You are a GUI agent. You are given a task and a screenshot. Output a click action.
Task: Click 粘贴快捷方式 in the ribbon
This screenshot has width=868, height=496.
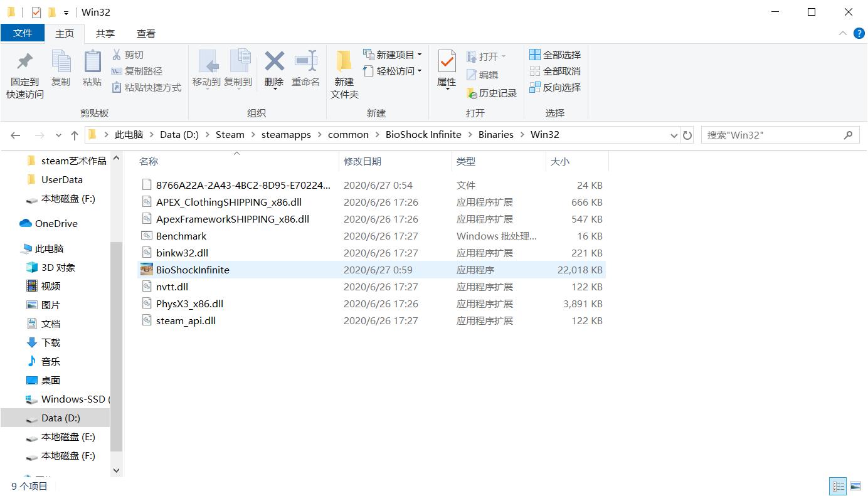(147, 87)
